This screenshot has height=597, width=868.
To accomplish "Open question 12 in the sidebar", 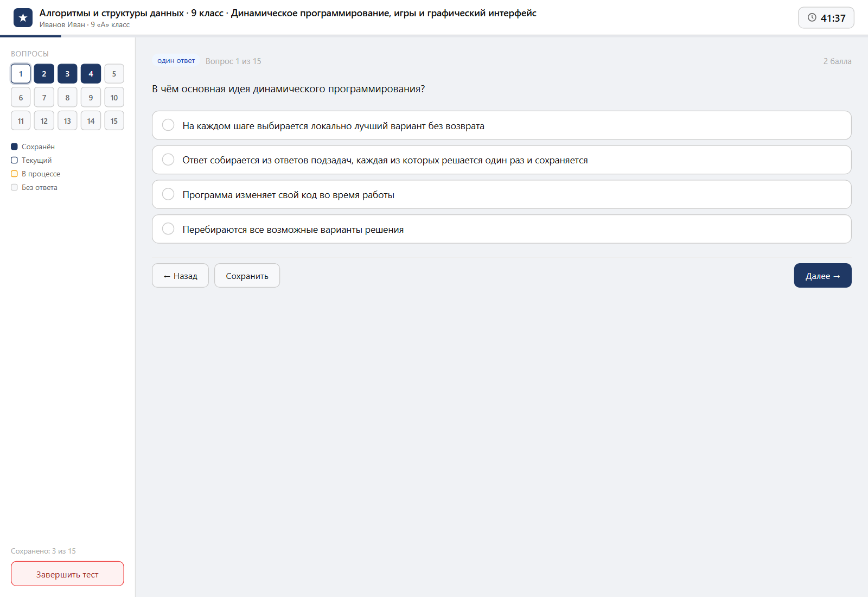I will click(x=44, y=120).
